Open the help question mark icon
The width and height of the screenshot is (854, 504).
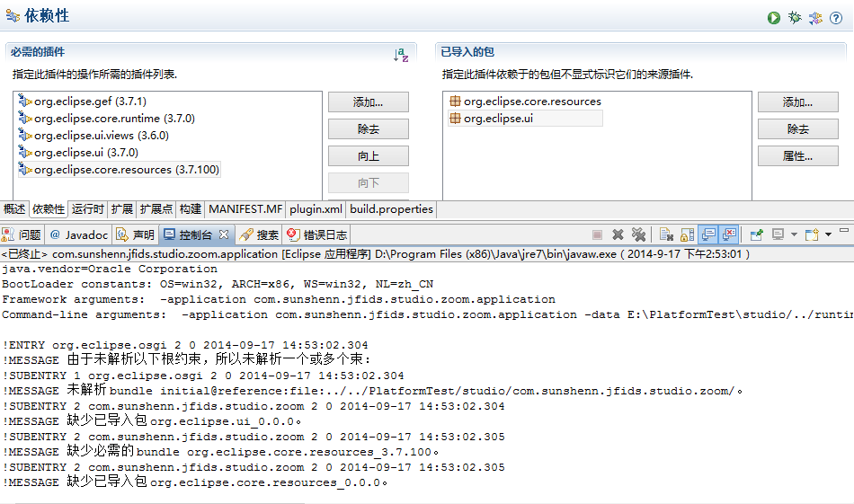[836, 17]
